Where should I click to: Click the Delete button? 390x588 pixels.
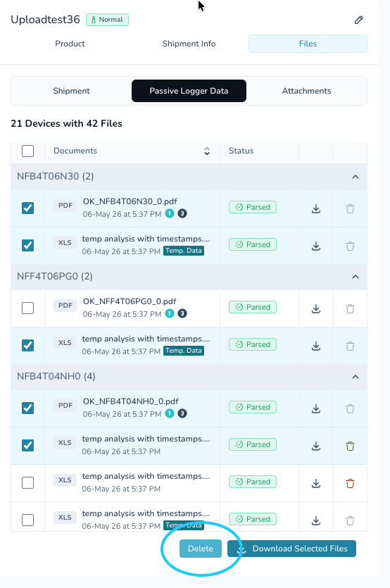200,549
